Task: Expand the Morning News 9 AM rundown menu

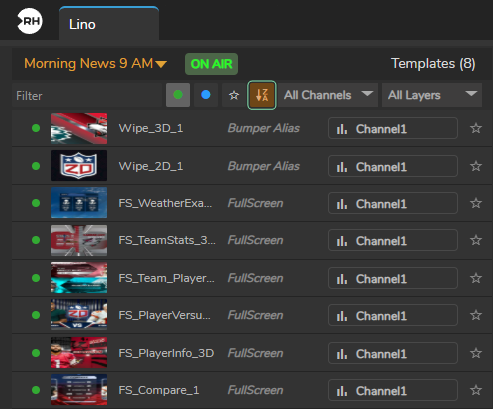Action: point(95,63)
